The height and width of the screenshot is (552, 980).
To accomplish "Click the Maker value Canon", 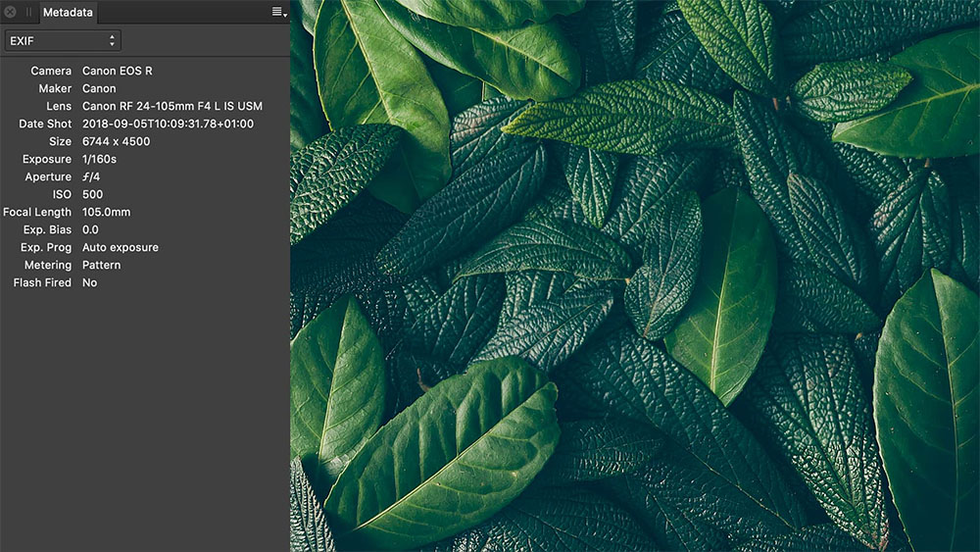I will tap(99, 88).
